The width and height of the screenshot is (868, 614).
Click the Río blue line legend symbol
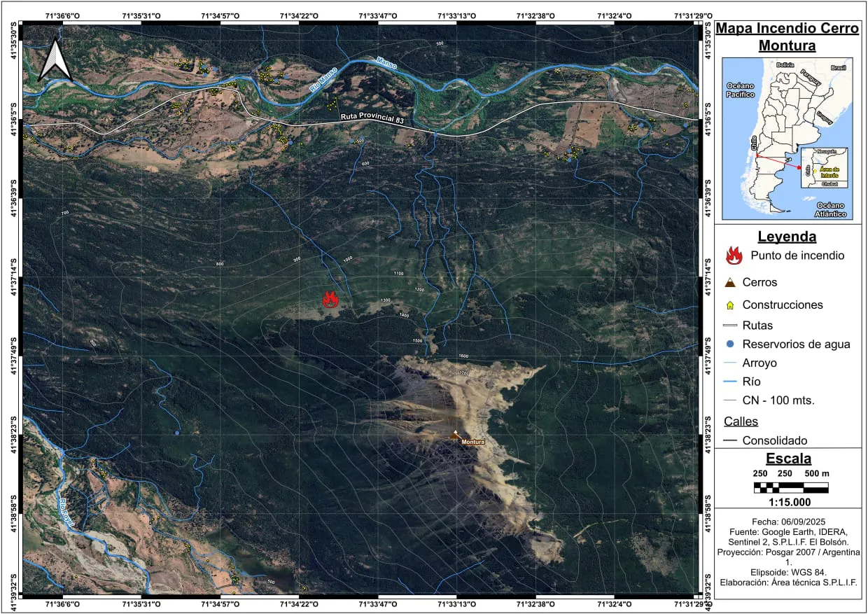[729, 382]
